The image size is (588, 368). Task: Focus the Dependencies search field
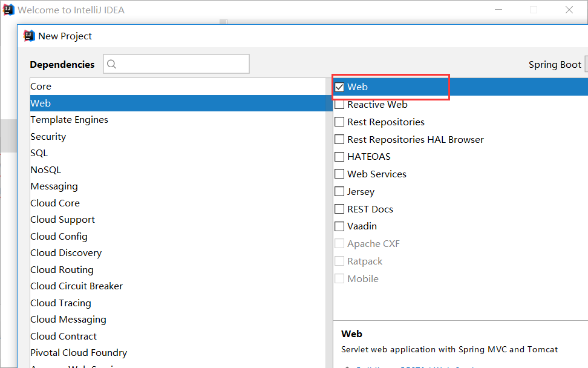click(176, 64)
